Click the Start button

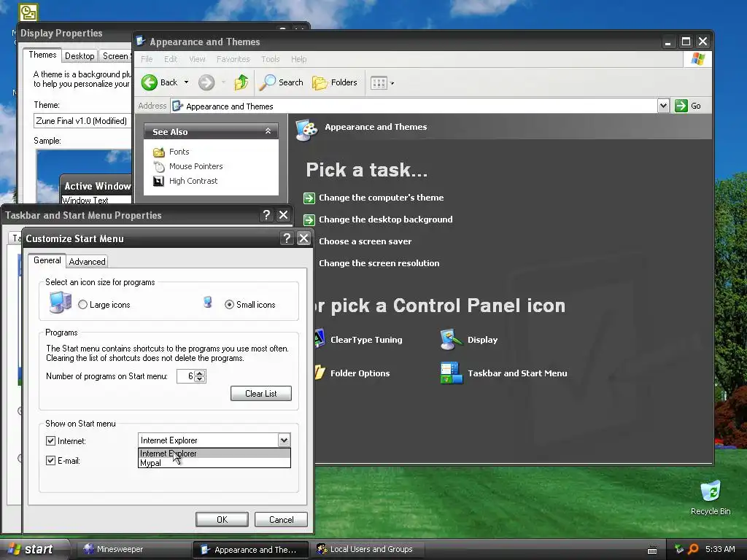34,549
